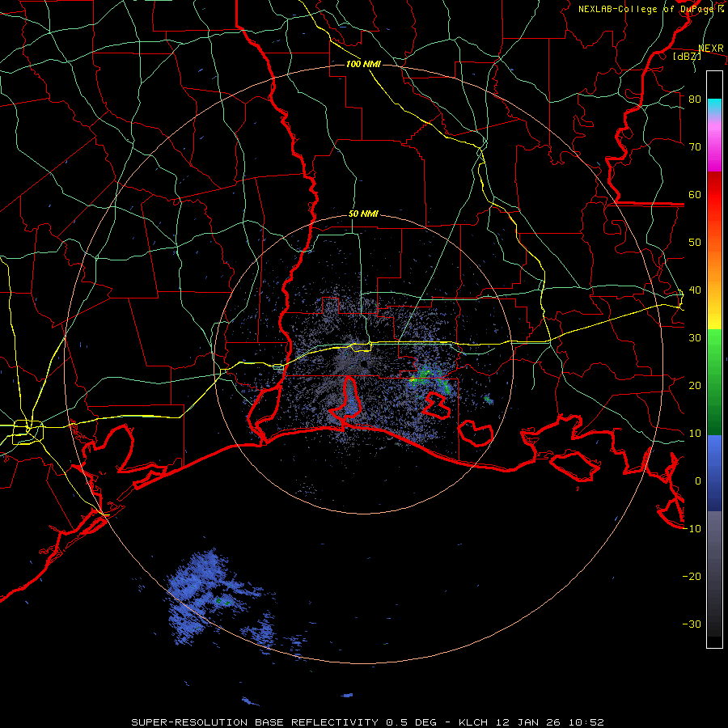Click the "[dBZ]" unit label above the scale
The width and height of the screenshot is (728, 728).
(687, 56)
